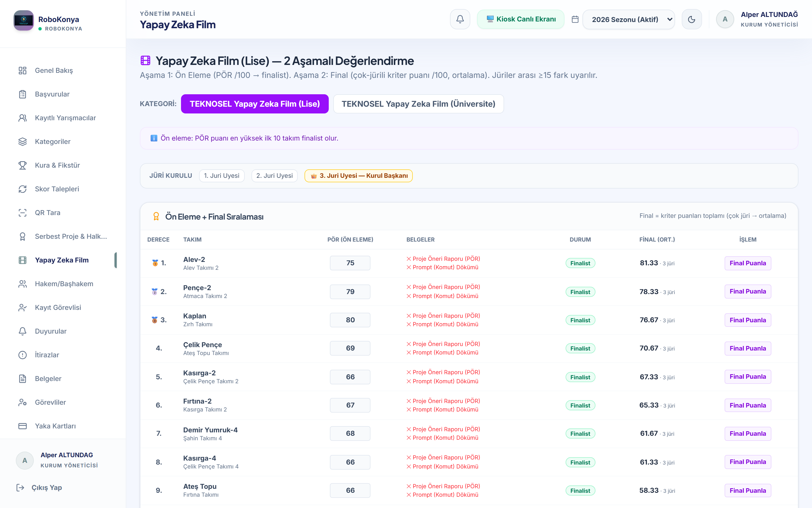Screen dimensions: 812x508
Task: Click the İtirazlar alert circle icon
Action: pyautogui.click(x=23, y=355)
